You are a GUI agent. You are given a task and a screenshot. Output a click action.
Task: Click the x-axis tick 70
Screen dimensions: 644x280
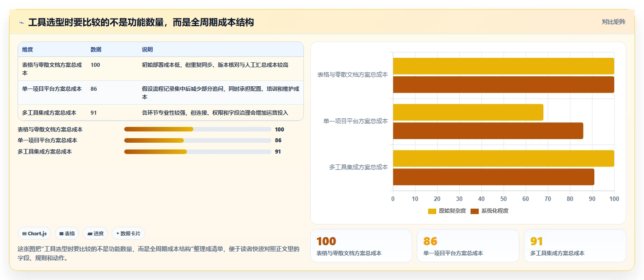548,199
